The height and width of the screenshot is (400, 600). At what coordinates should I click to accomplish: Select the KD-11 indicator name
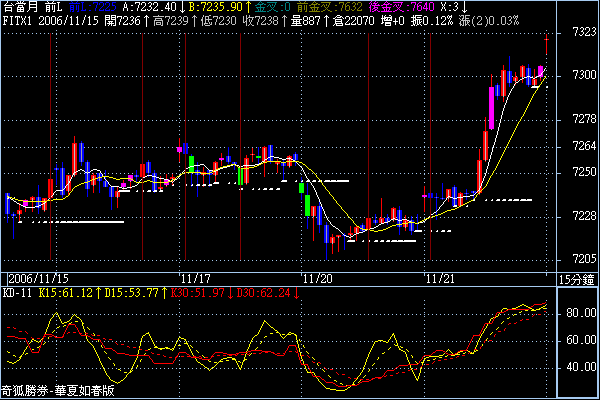pyautogui.click(x=18, y=292)
